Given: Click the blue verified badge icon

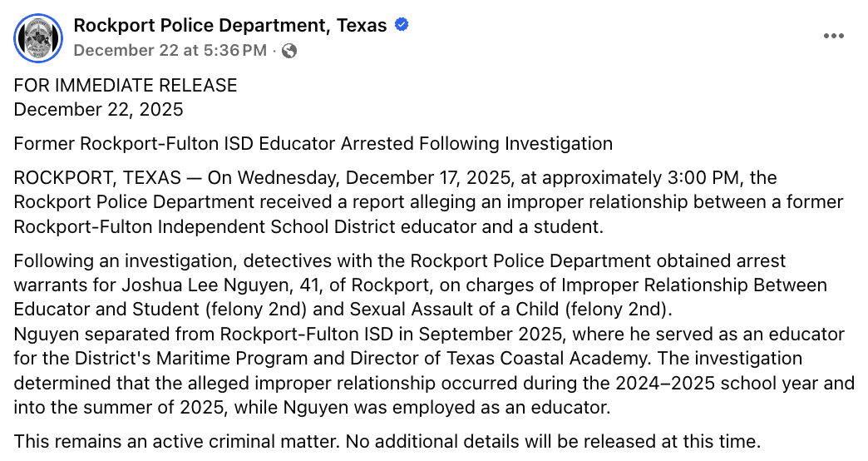Looking at the screenshot, I should tap(402, 26).
